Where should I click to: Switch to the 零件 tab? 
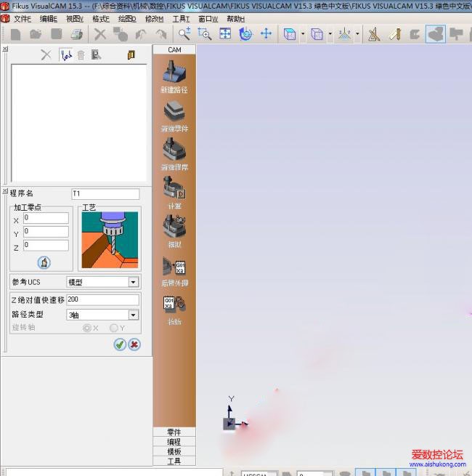tap(174, 432)
